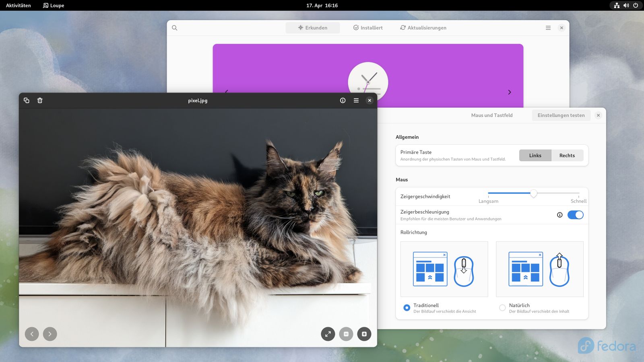Select Traditionell scroll direction
This screenshot has width=644, height=362.
pos(407,308)
